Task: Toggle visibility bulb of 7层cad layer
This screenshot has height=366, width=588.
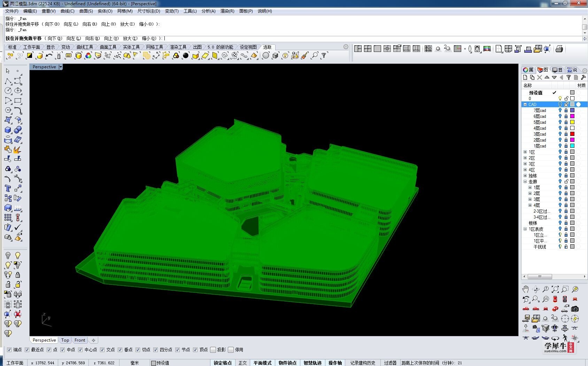Action: [560, 110]
